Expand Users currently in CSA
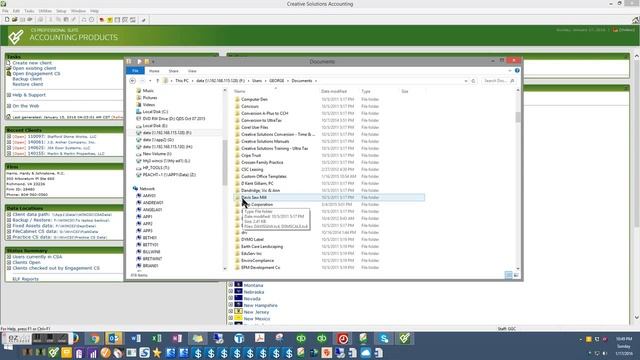The height and width of the screenshot is (360, 640). tap(9, 257)
